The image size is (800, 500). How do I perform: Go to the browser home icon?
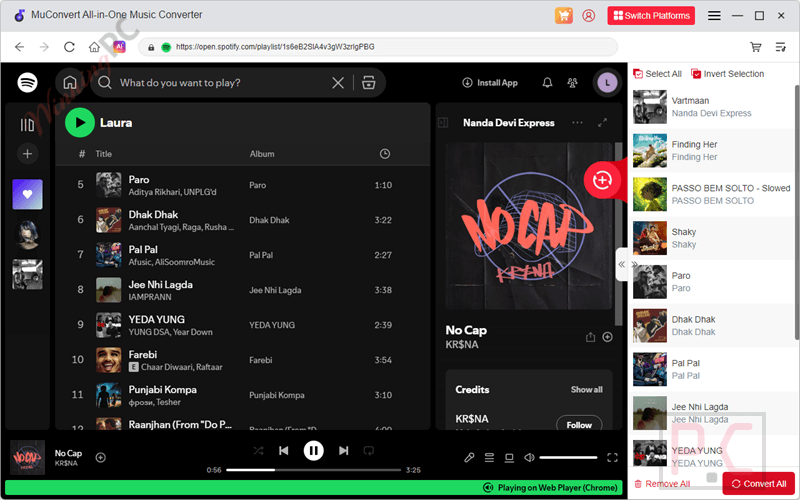(x=94, y=47)
